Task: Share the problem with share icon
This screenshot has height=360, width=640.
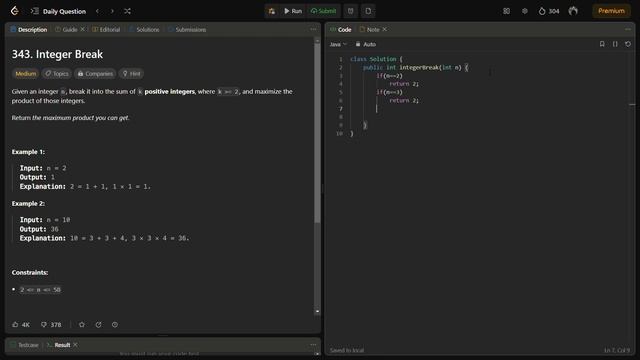Action: point(98,324)
